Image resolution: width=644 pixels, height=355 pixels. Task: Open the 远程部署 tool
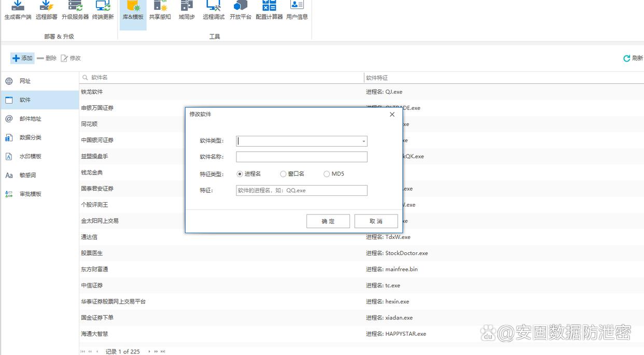pos(46,7)
